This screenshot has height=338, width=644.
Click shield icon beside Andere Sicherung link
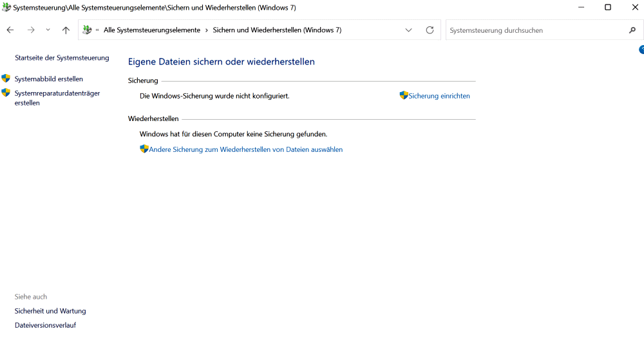[144, 149]
